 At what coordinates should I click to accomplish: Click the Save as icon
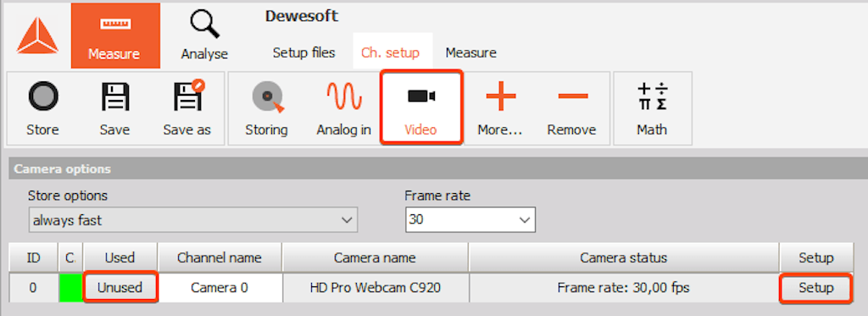[187, 95]
